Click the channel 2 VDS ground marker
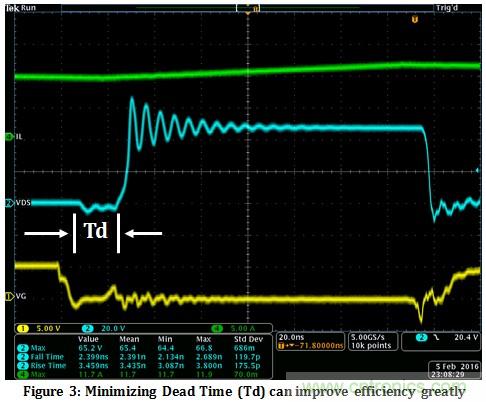486x402 pixels. (9, 203)
